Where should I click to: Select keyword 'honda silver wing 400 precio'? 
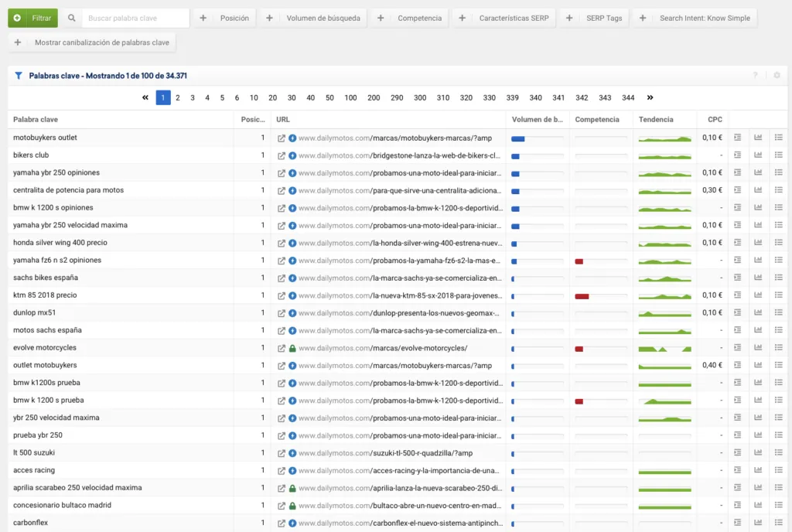[x=60, y=243]
